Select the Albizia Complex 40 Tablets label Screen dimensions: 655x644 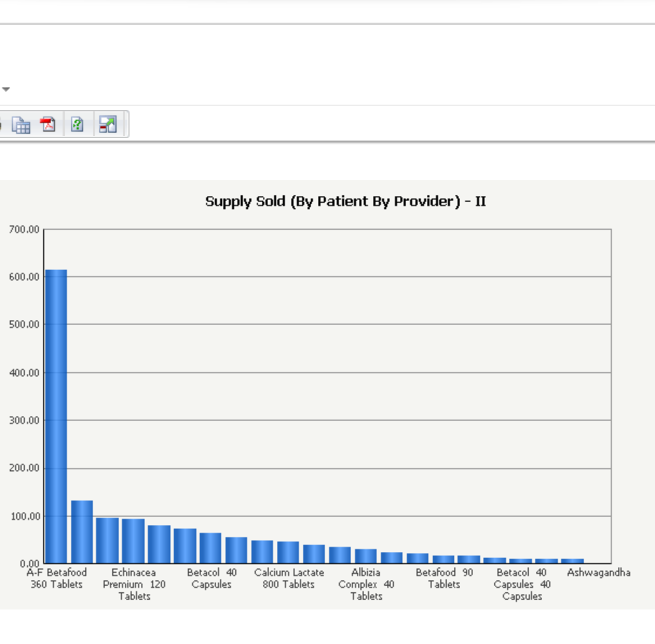tap(366, 584)
